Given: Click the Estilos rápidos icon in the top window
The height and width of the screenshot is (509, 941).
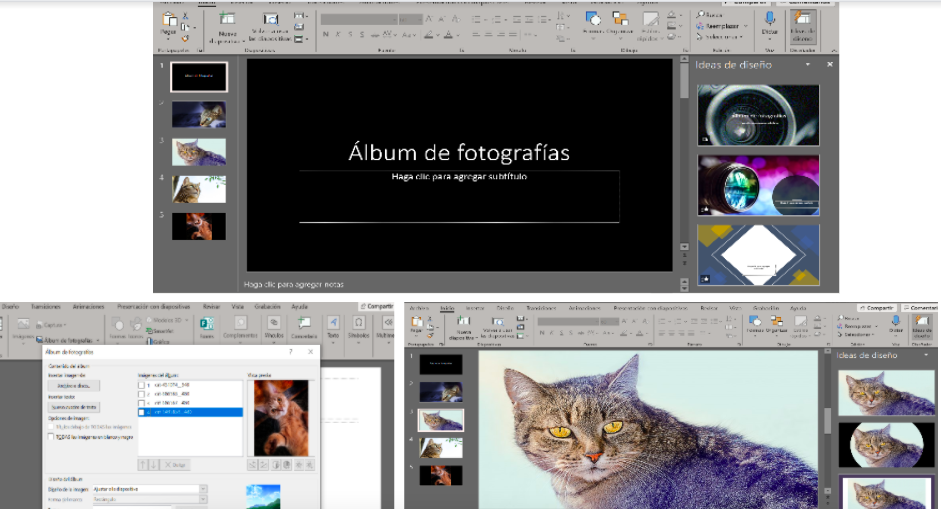Looking at the screenshot, I should (651, 20).
